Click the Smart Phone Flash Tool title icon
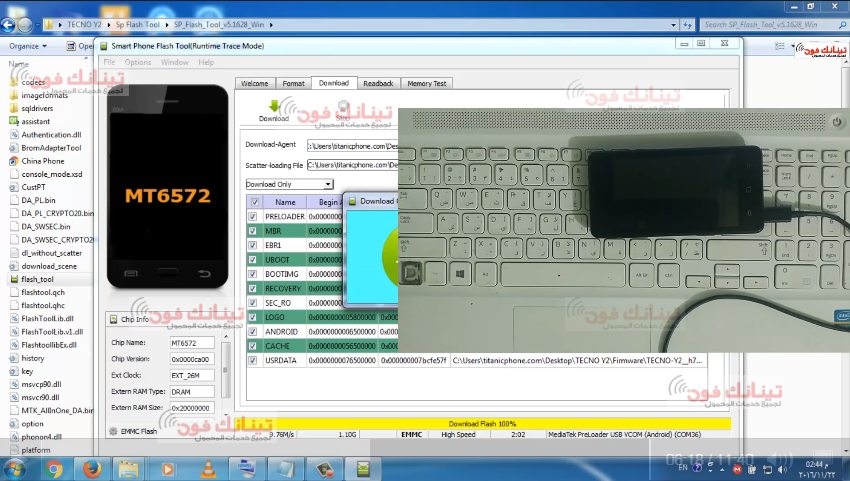 coord(104,46)
